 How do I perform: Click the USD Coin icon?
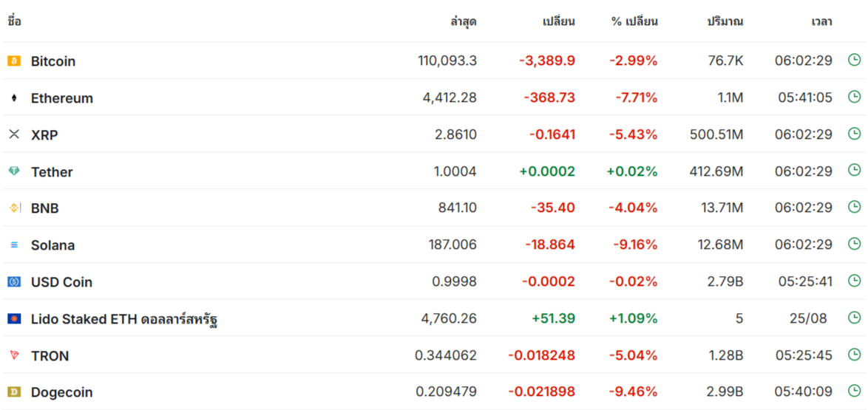pos(14,281)
